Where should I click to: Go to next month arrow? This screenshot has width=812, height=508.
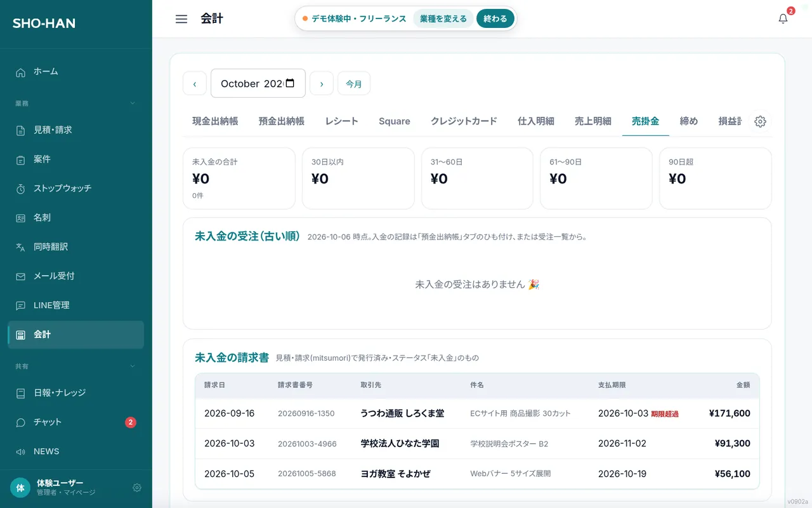click(x=322, y=83)
